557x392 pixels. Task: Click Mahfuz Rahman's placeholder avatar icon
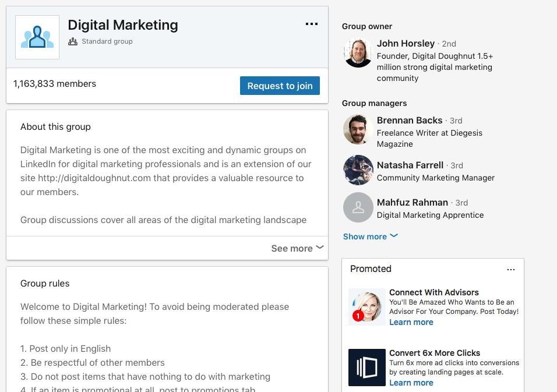(x=358, y=207)
